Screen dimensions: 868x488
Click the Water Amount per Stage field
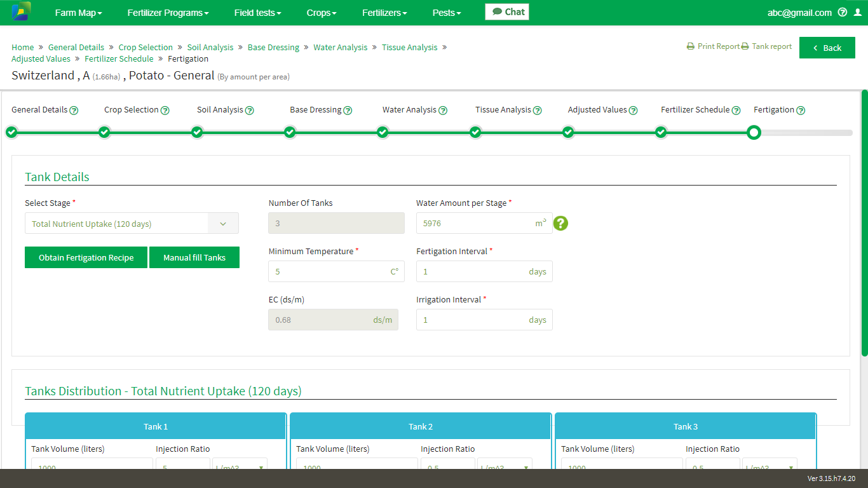[x=484, y=223]
